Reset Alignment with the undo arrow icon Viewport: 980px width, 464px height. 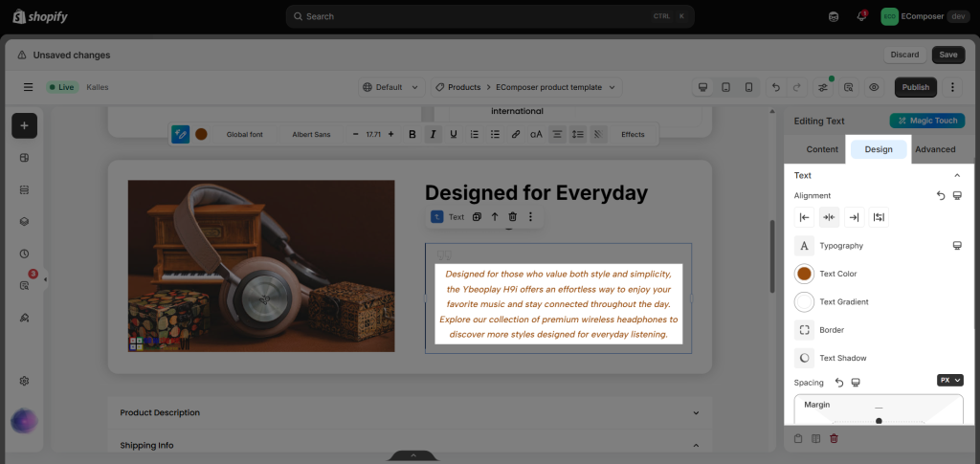click(941, 195)
